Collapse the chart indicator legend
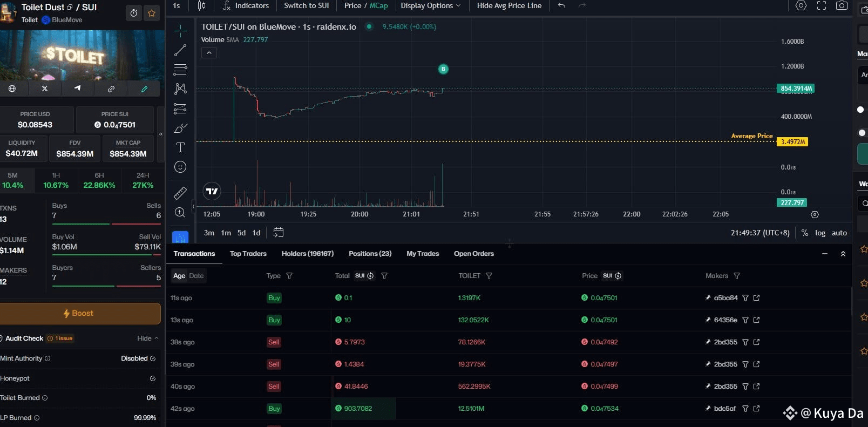This screenshot has width=868, height=427. tap(209, 52)
